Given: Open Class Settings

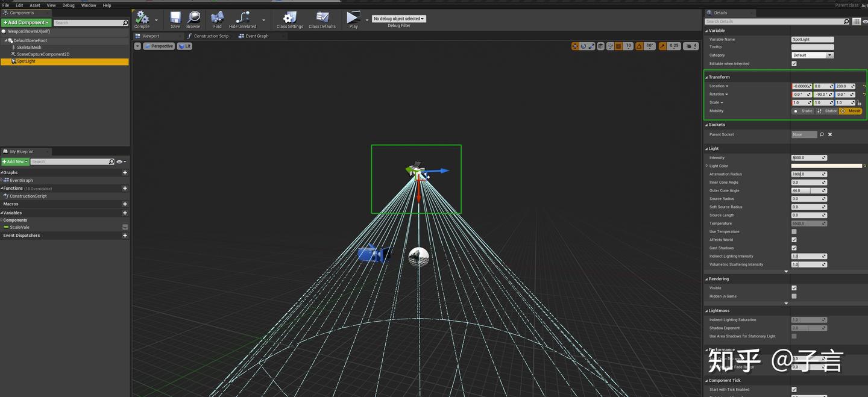Looking at the screenshot, I should click(x=289, y=19).
